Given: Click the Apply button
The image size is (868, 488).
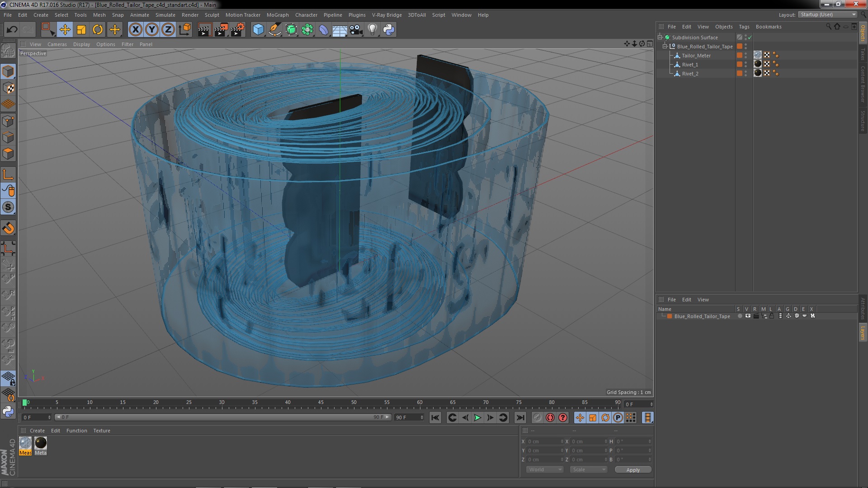Looking at the screenshot, I should coord(632,470).
